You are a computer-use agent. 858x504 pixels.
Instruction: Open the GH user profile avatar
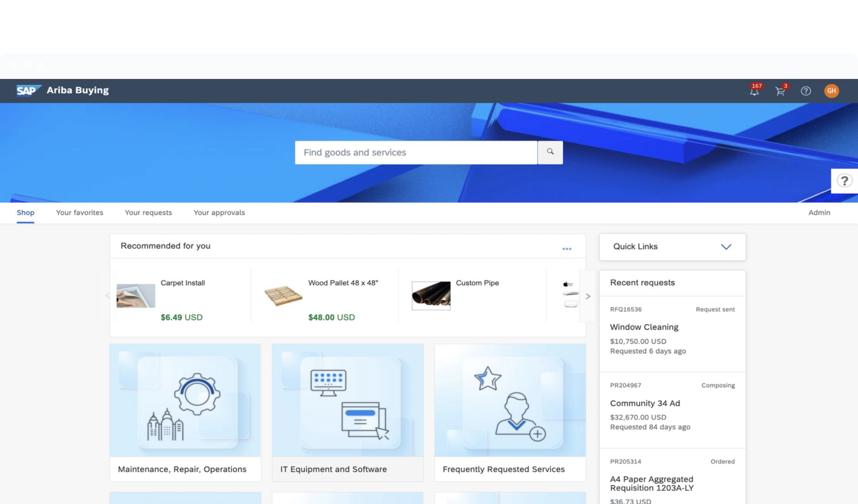[x=831, y=91]
